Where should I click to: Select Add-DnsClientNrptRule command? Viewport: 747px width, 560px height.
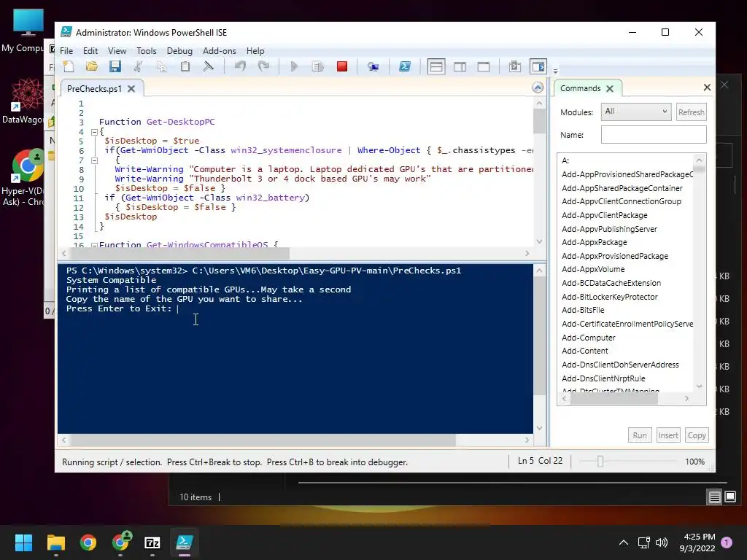603,378
